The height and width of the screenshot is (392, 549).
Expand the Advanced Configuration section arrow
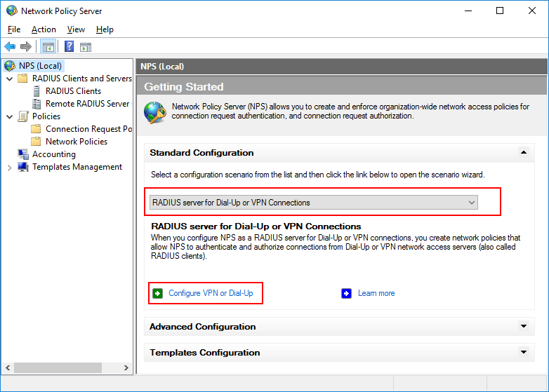tap(524, 326)
